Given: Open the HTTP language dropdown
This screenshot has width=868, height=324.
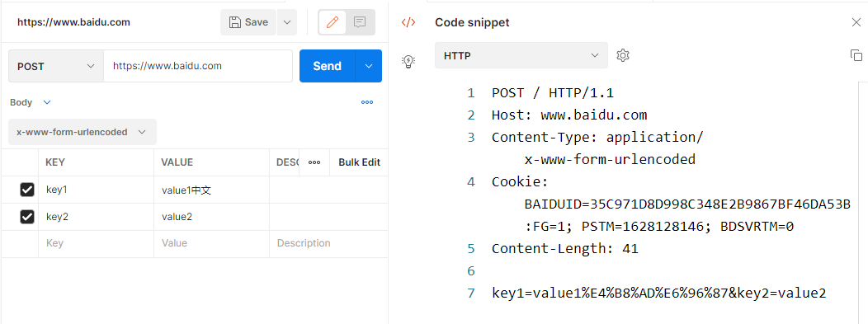Looking at the screenshot, I should point(521,55).
